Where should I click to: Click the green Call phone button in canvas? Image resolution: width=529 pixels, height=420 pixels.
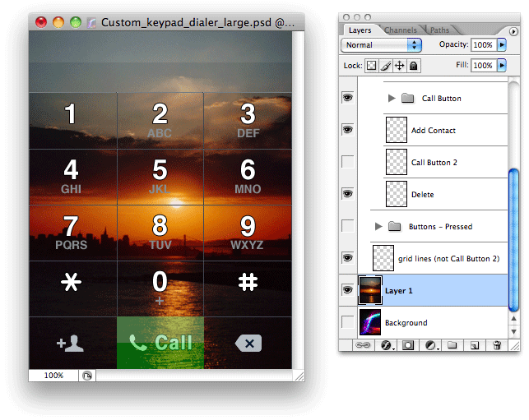[160, 343]
